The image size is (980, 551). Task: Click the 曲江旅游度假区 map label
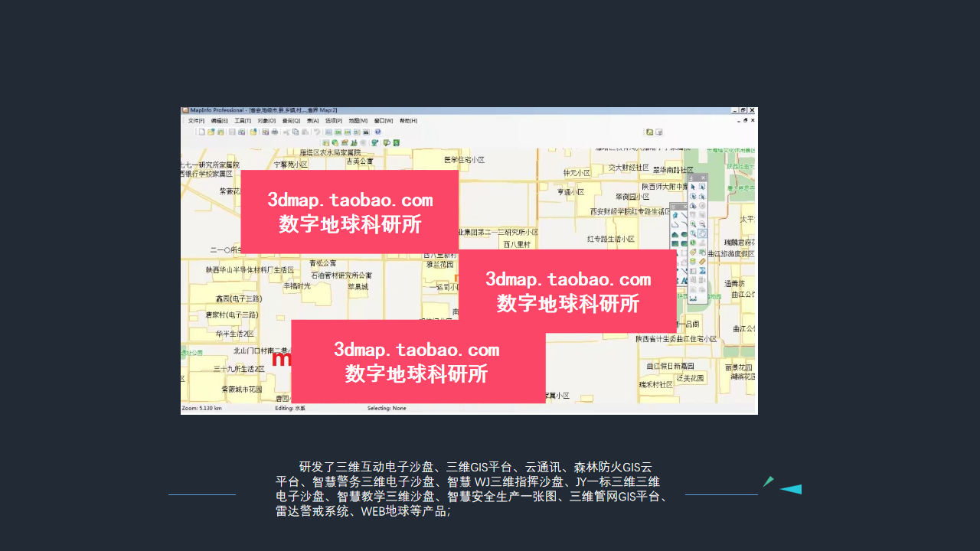click(730, 253)
